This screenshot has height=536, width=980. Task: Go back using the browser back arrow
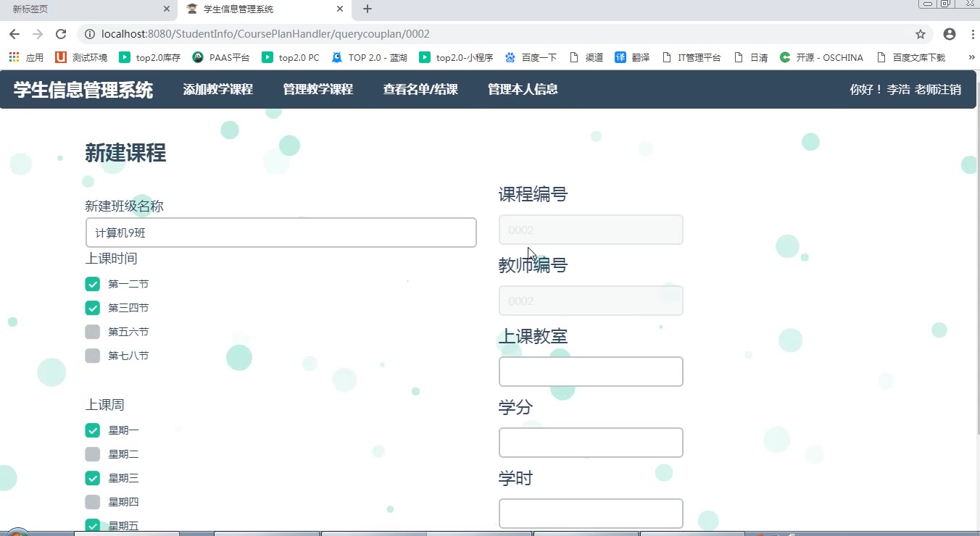[x=14, y=34]
